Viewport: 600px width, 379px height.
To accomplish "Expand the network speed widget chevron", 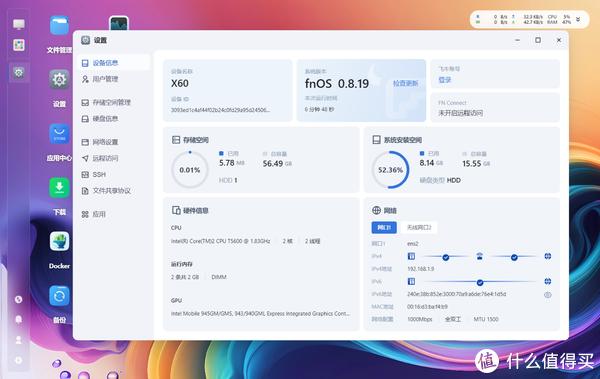I will (578, 19).
